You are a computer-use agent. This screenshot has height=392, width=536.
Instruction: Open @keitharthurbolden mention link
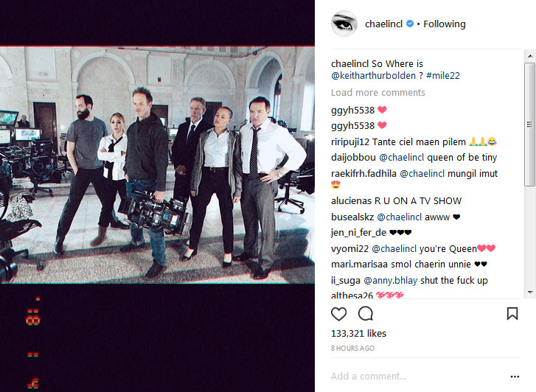tap(373, 76)
